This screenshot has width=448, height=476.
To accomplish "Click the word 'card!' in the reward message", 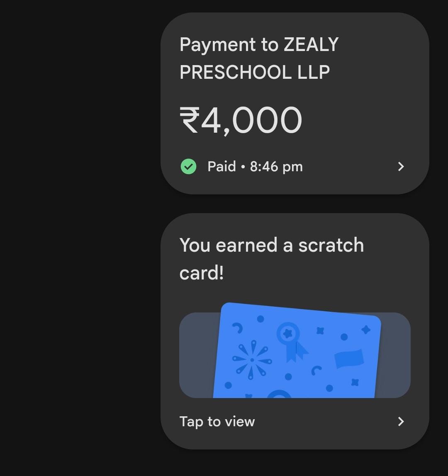I will coord(201,272).
